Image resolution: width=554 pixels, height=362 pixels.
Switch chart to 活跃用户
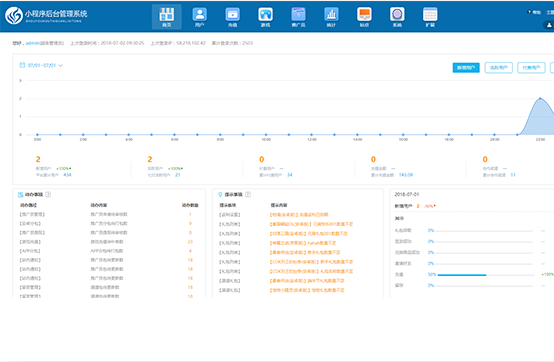[x=499, y=67]
